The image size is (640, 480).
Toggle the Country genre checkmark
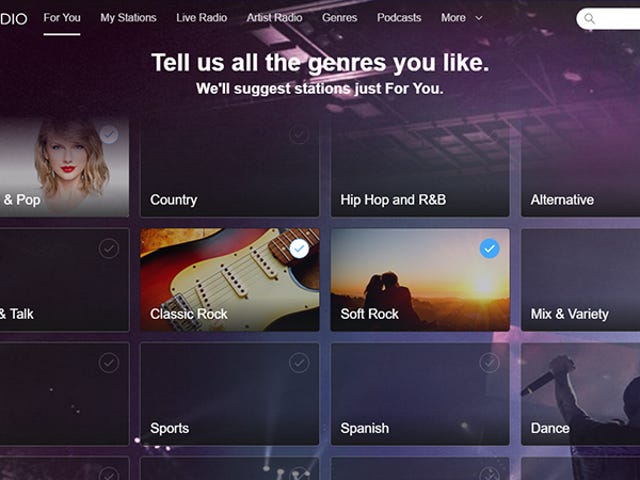299,134
